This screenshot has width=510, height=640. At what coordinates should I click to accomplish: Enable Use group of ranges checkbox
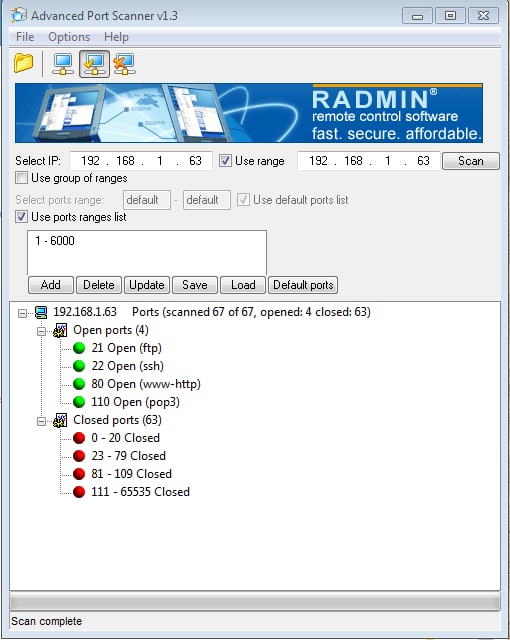[x=21, y=178]
